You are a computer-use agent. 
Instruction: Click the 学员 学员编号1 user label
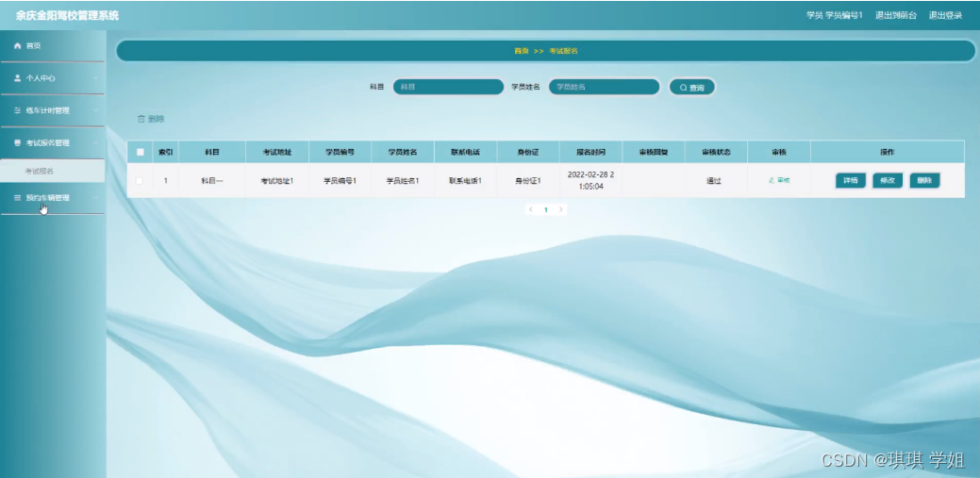[x=835, y=16]
